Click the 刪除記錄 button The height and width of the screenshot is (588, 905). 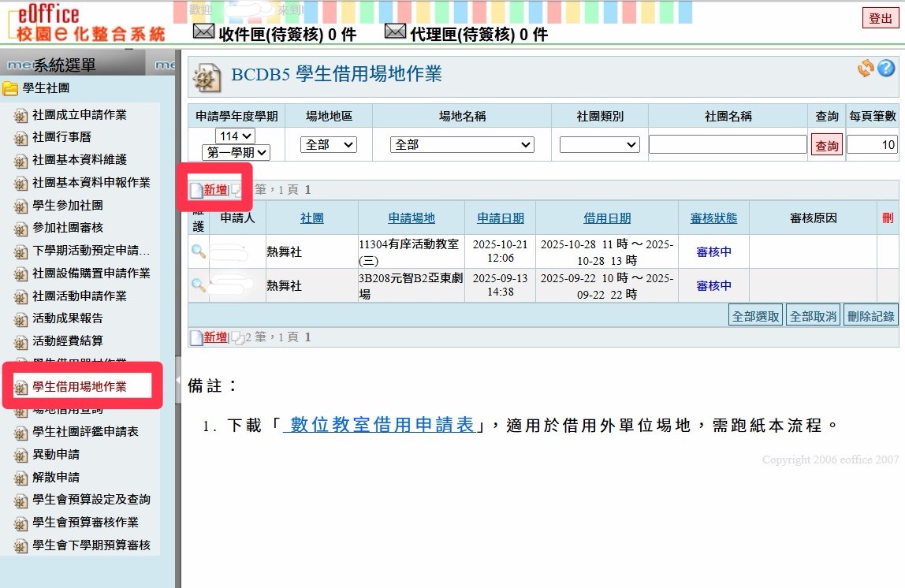[x=871, y=316]
